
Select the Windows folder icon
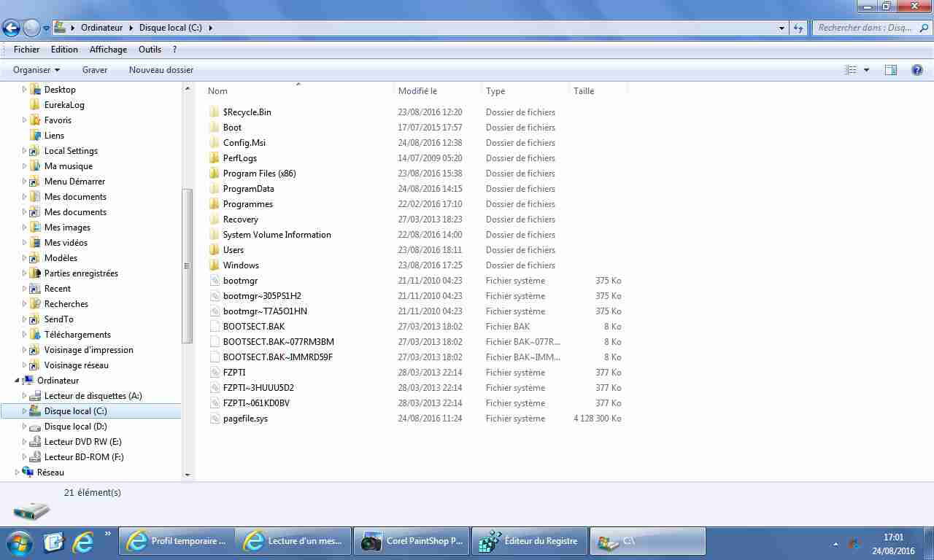[x=214, y=265]
